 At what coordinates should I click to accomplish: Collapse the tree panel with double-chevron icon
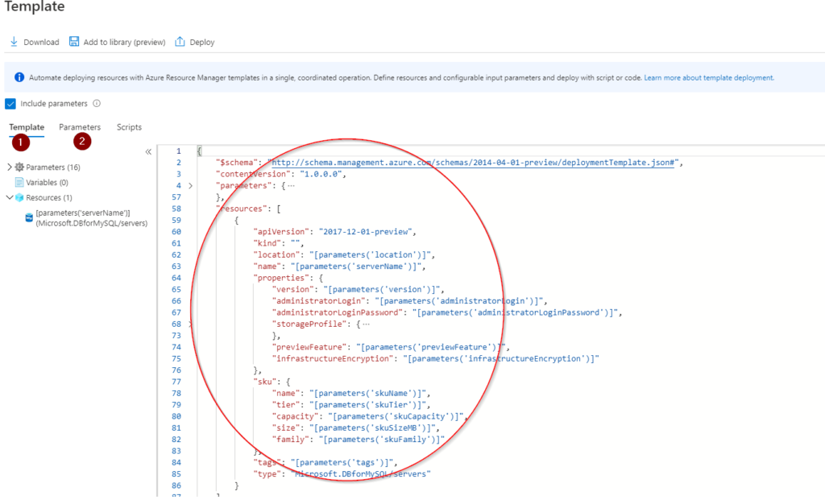[148, 151]
